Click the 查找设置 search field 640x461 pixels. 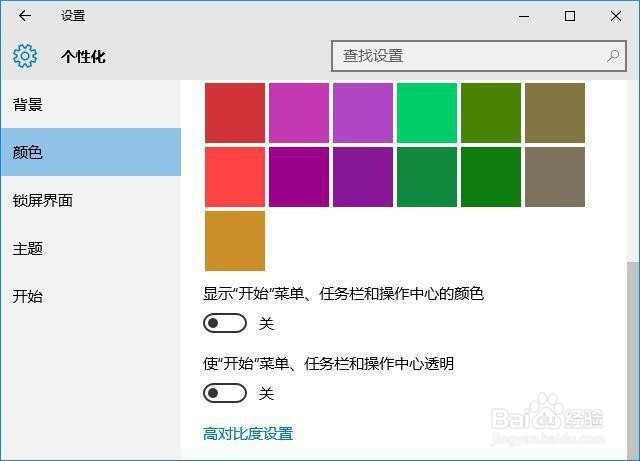[x=479, y=56]
